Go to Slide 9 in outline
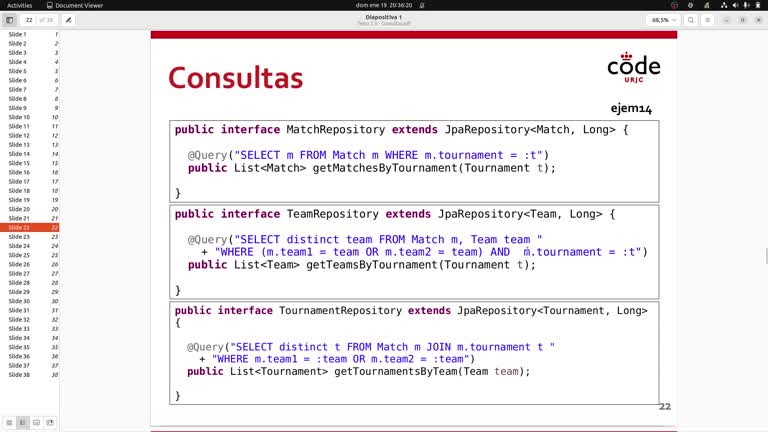768x432 pixels. pos(30,108)
